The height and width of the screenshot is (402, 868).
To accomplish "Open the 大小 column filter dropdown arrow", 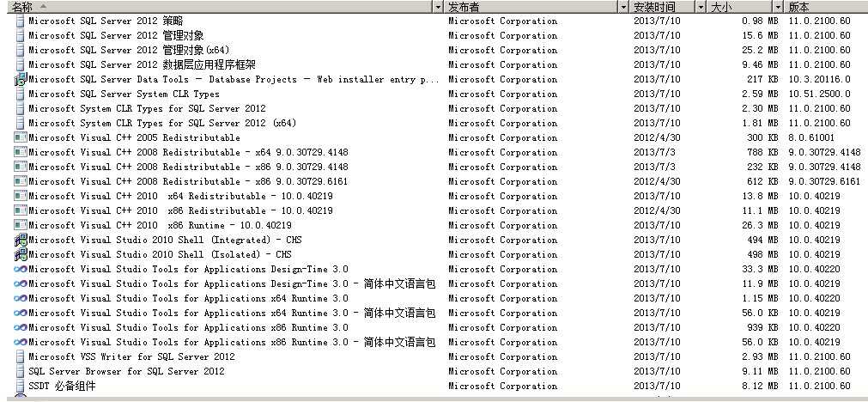I will (779, 7).
